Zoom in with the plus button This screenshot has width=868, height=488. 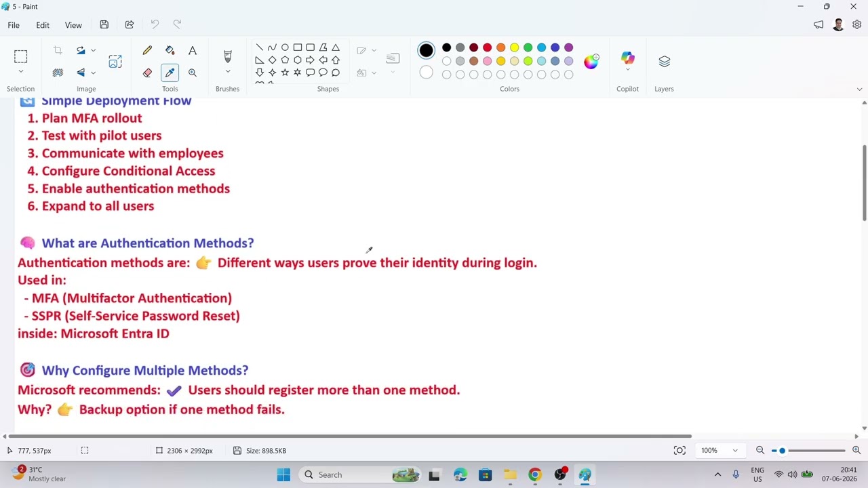[856, 450]
